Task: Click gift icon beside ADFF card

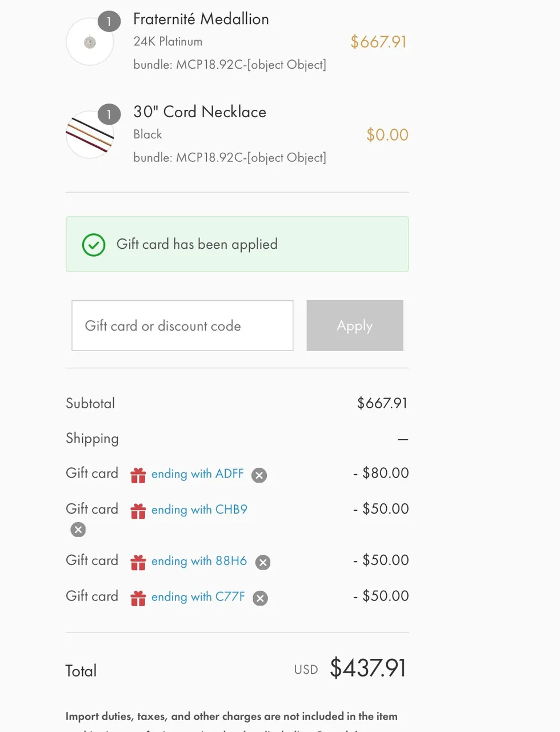Action: (138, 475)
